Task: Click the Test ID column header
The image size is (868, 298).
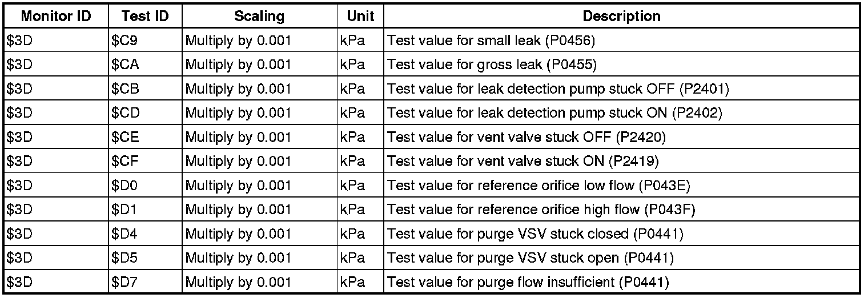Action: pos(145,17)
